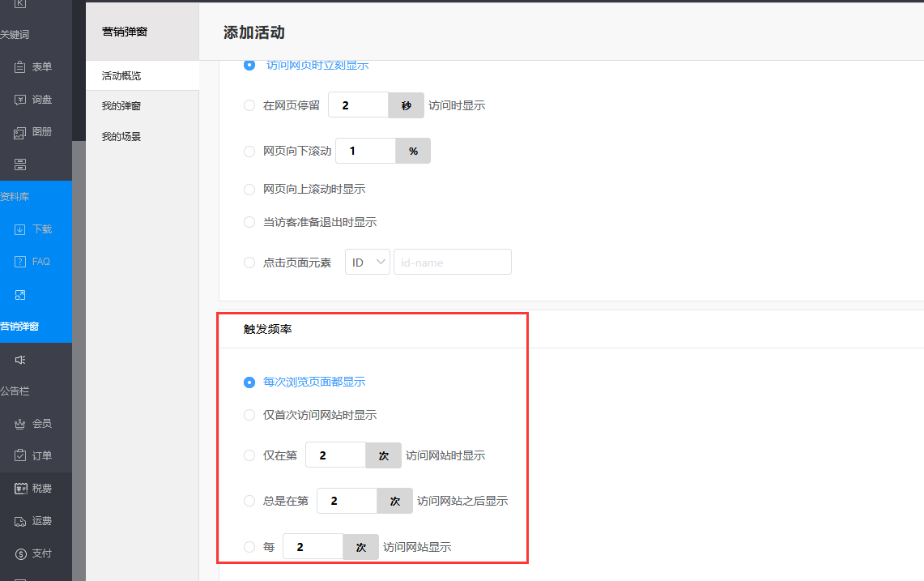Click the 在网页停留 seconds input box
The image size is (924, 581).
(357, 105)
